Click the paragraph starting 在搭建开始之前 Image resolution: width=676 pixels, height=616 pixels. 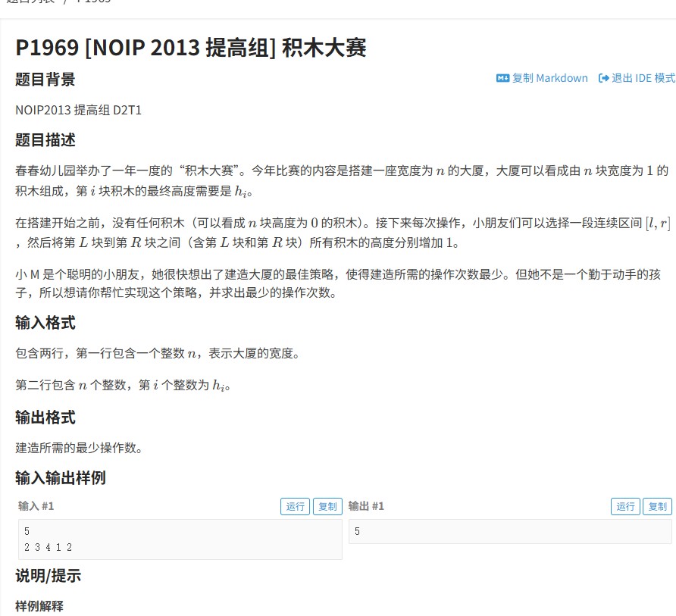pos(343,233)
